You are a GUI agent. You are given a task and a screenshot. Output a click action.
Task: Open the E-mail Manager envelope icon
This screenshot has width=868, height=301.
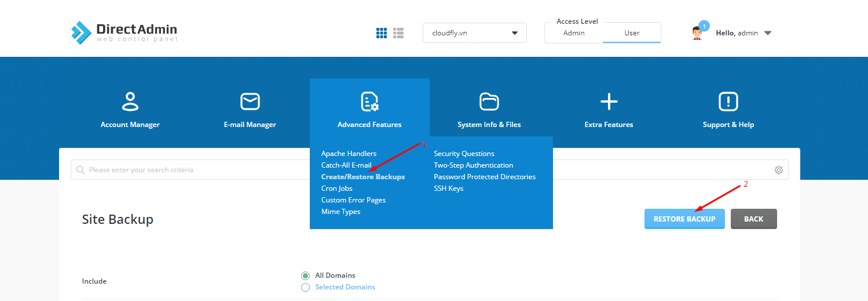click(250, 101)
